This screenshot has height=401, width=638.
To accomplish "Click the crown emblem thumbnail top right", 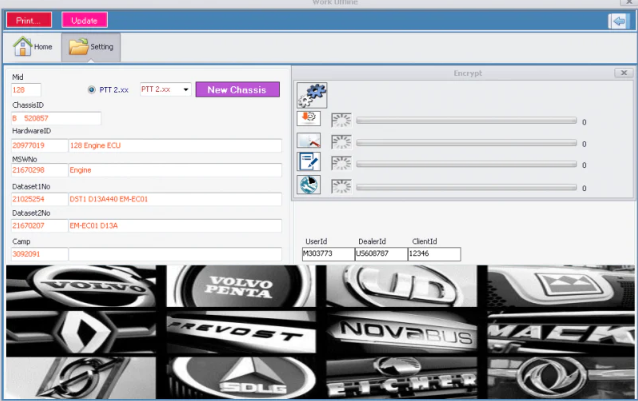I will [x=561, y=286].
